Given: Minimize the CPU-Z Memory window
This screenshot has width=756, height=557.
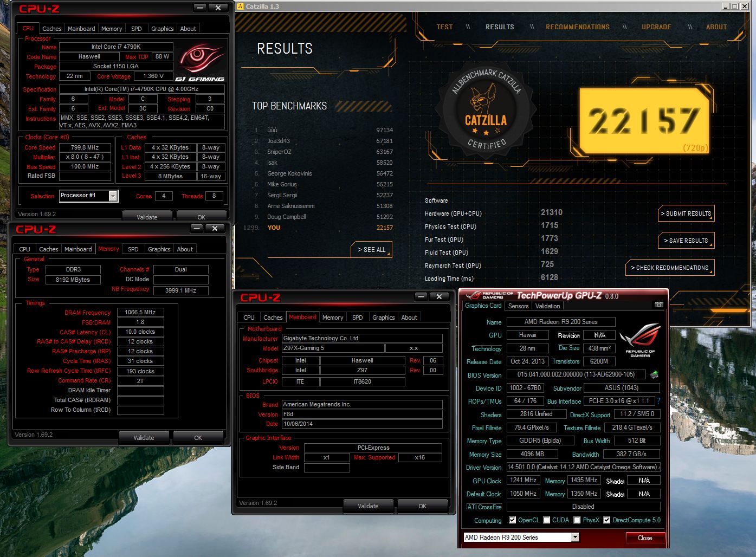Looking at the screenshot, I should (x=197, y=228).
